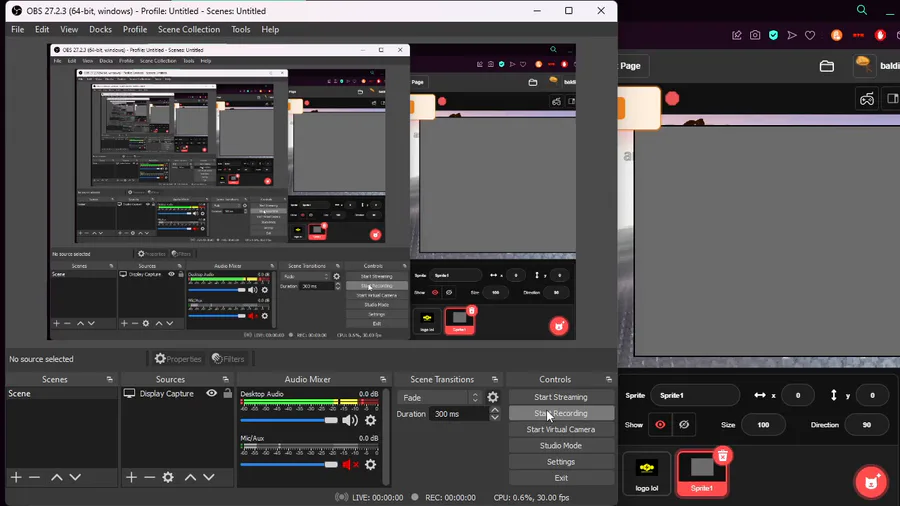Open scene transition properties gear
The image size is (900, 506).
pos(493,397)
